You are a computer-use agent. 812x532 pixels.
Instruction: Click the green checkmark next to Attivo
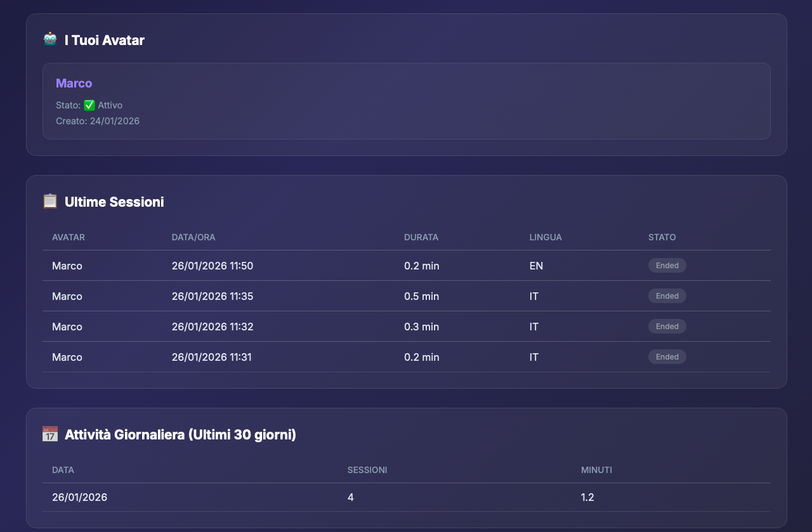pos(89,105)
